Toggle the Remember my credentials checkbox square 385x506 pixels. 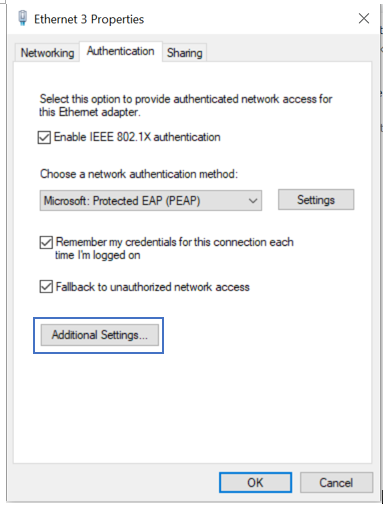46,242
